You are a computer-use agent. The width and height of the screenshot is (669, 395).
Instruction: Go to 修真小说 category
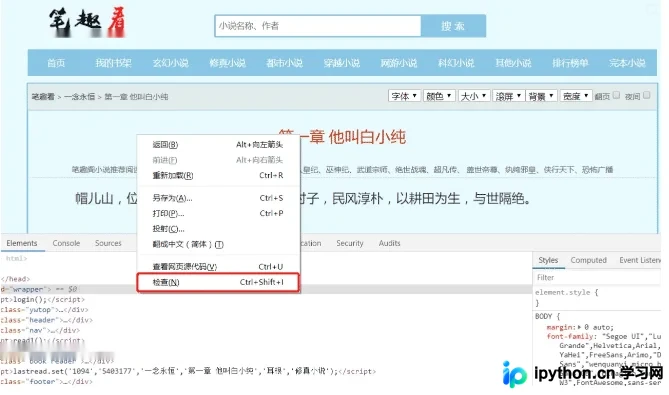227,63
